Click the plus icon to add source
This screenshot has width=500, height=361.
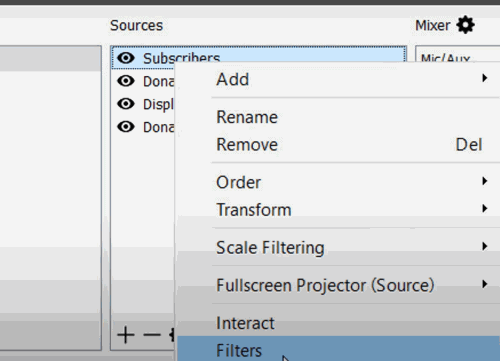(126, 335)
